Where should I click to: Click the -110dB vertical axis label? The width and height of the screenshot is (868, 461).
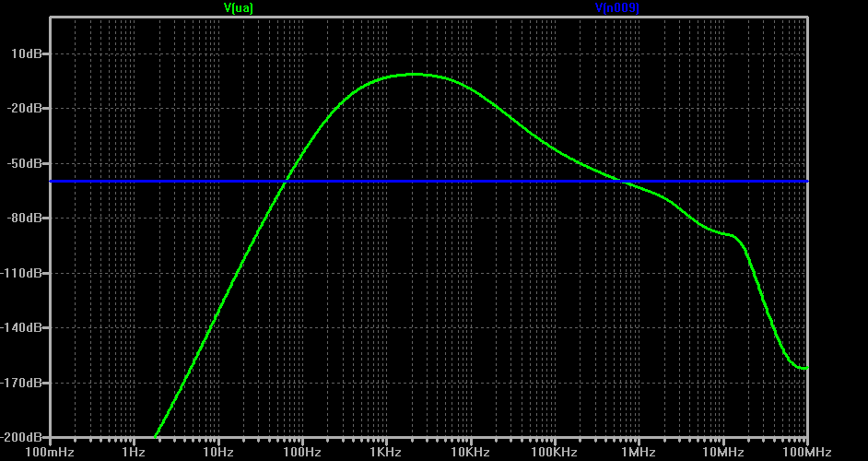20,273
